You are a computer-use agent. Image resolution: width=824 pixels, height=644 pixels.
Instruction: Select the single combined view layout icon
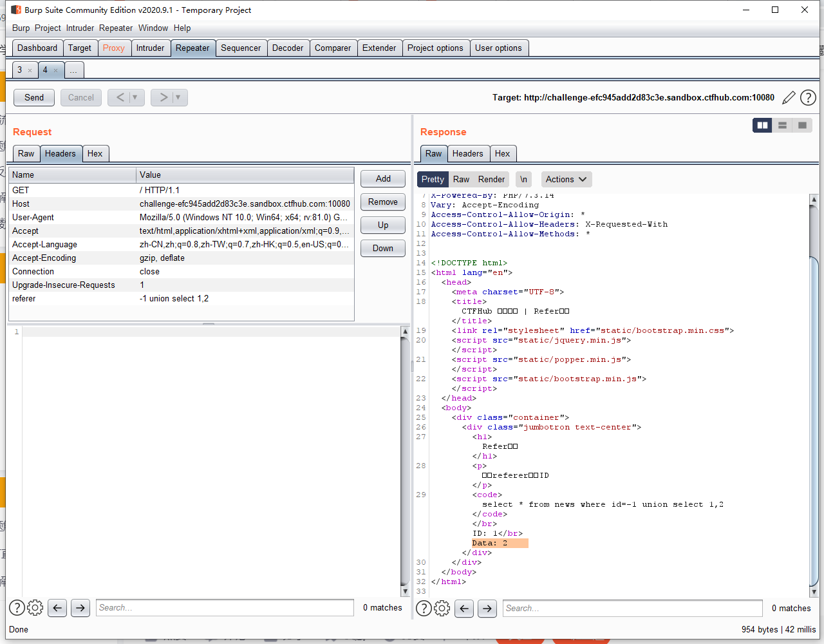[801, 125]
